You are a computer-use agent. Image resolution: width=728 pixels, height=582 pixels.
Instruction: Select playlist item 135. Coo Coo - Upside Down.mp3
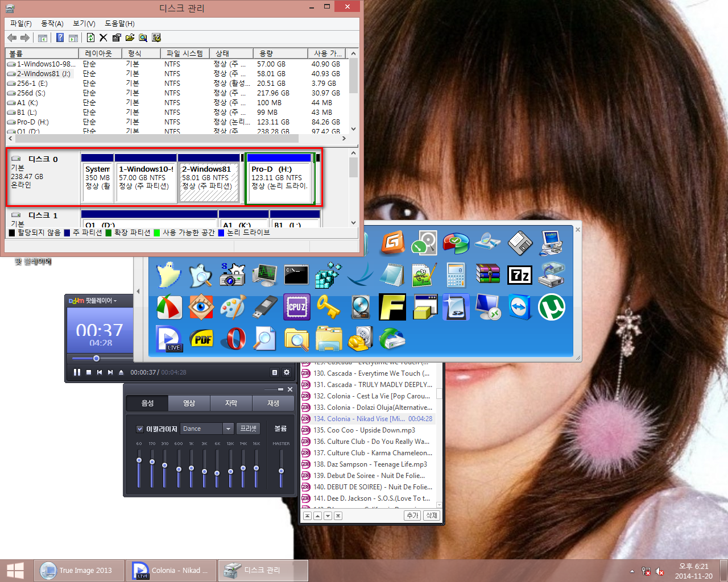[367, 430]
